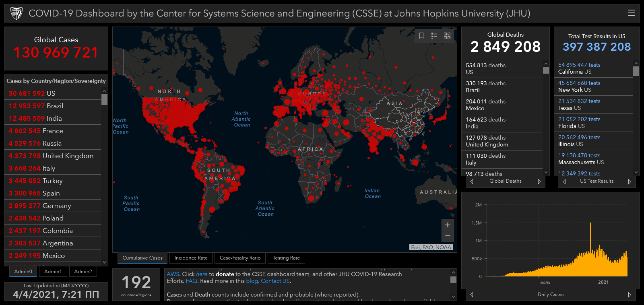Select Colombia in the country list
The width and height of the screenshot is (644, 305).
53,231
